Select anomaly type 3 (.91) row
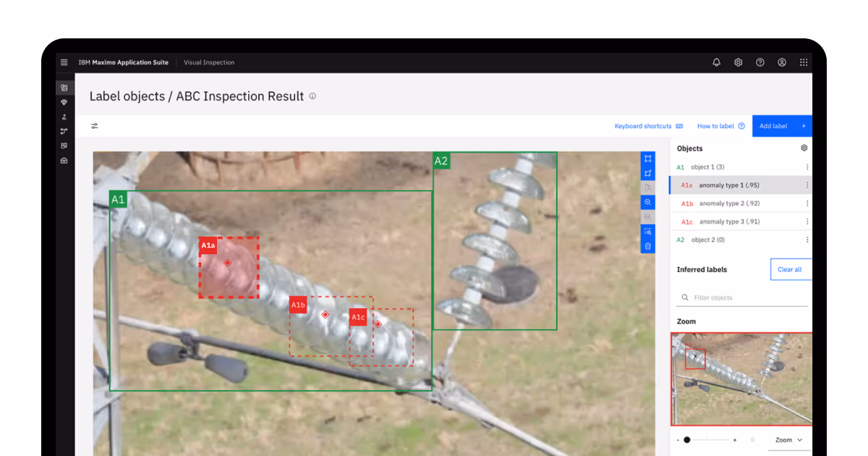Image resolution: width=868 pixels, height=456 pixels. click(x=741, y=221)
